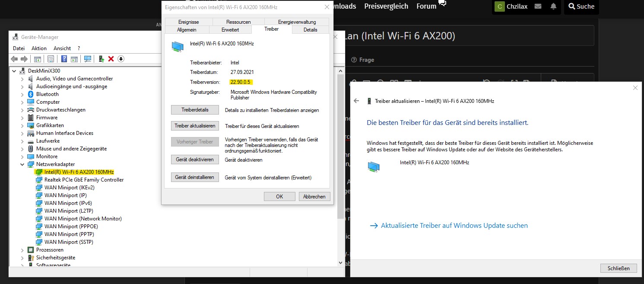Viewport: 644px width, 284px height.
Task: Click the envelope messages icon in website header
Action: point(538,6)
